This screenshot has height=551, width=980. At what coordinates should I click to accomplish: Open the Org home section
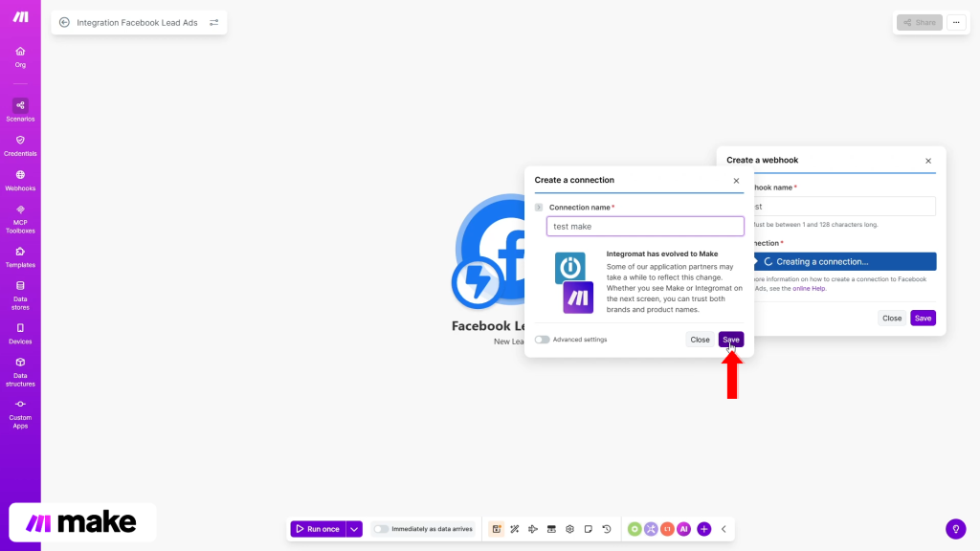[20, 56]
